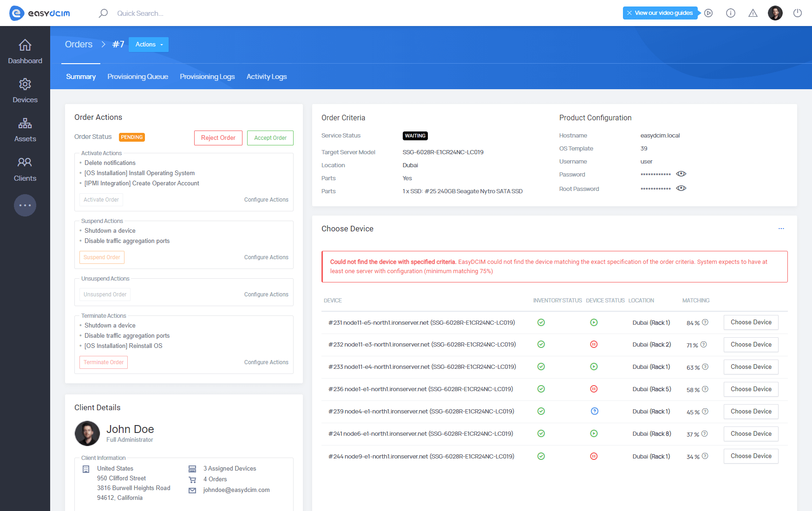Go to the Dashboard via sidebar icon

(x=25, y=50)
